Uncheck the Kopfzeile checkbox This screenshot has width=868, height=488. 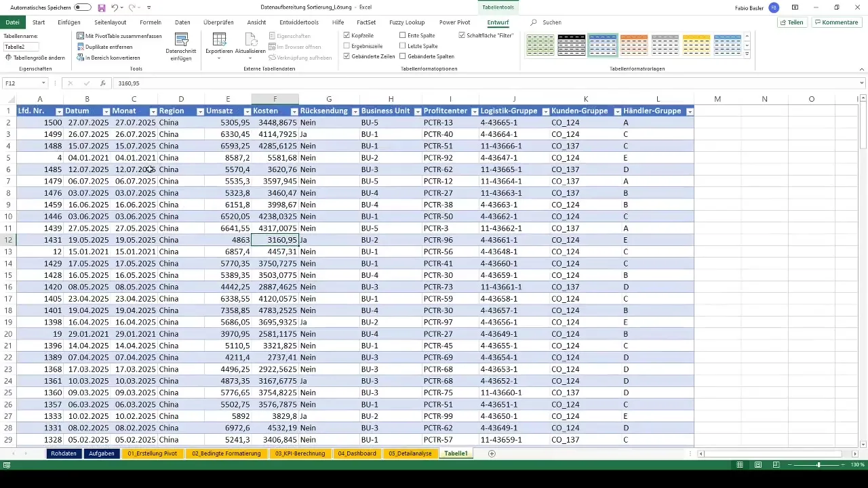[347, 35]
